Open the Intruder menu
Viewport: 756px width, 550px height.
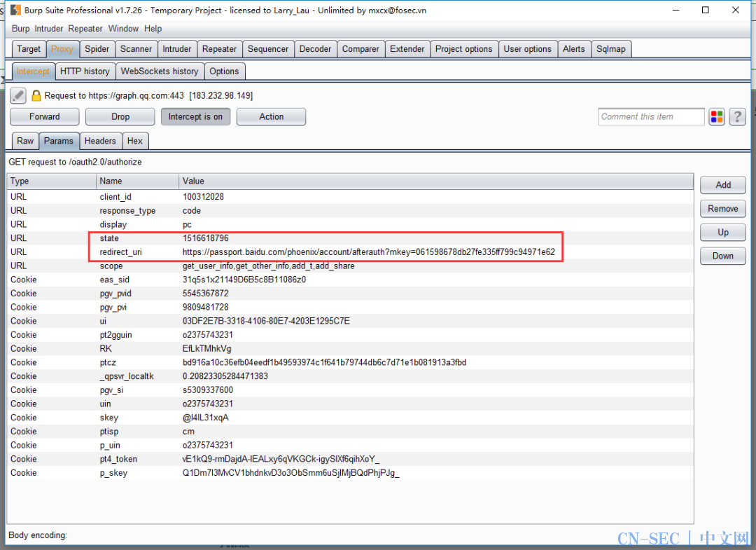[x=49, y=29]
